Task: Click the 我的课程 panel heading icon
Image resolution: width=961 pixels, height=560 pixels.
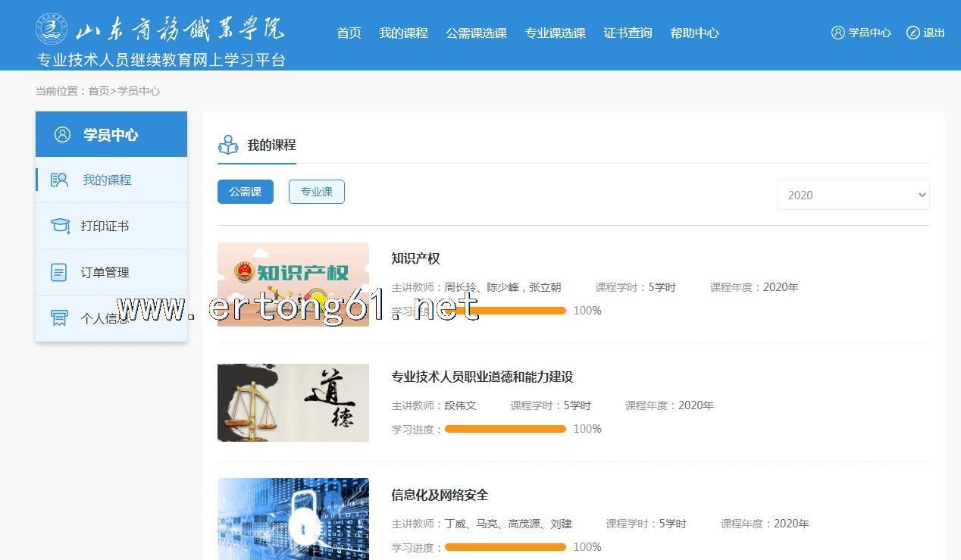Action: (228, 145)
